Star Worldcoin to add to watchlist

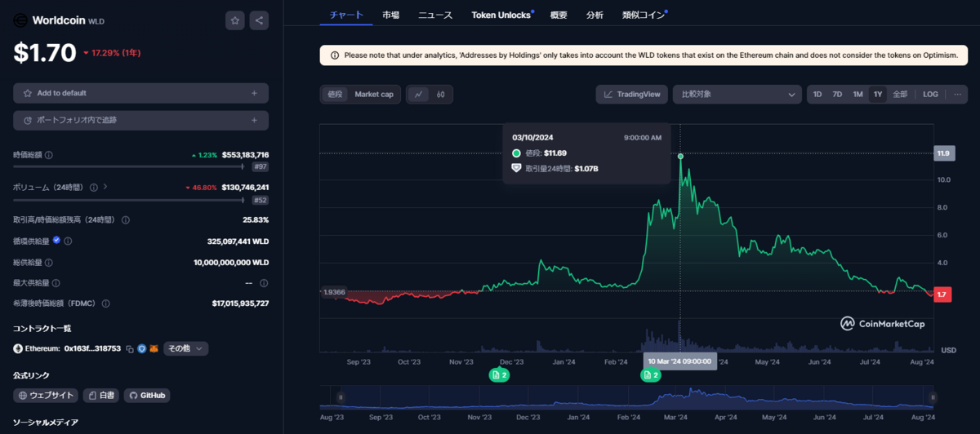tap(235, 20)
